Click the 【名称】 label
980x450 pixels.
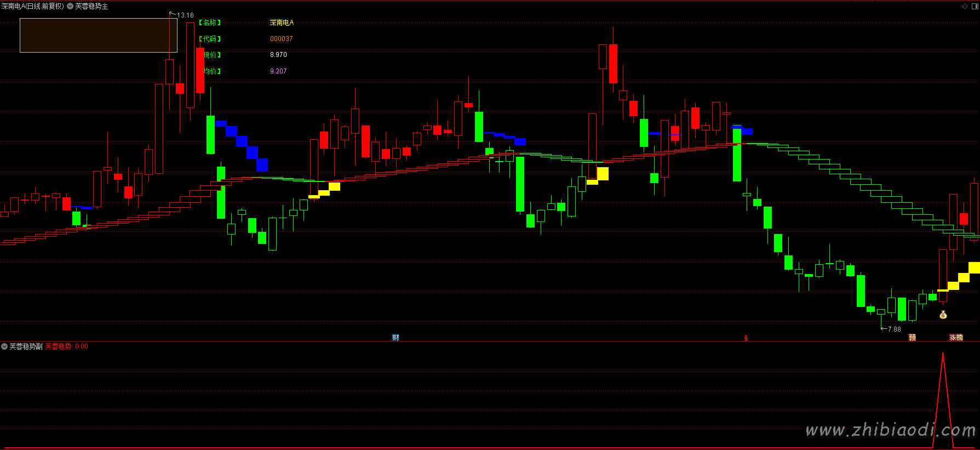209,22
